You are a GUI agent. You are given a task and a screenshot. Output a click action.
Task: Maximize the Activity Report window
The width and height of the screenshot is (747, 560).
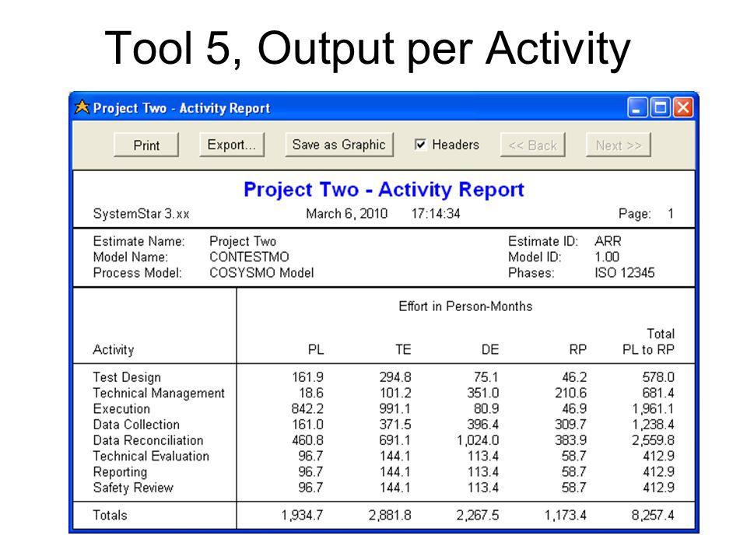(x=661, y=107)
